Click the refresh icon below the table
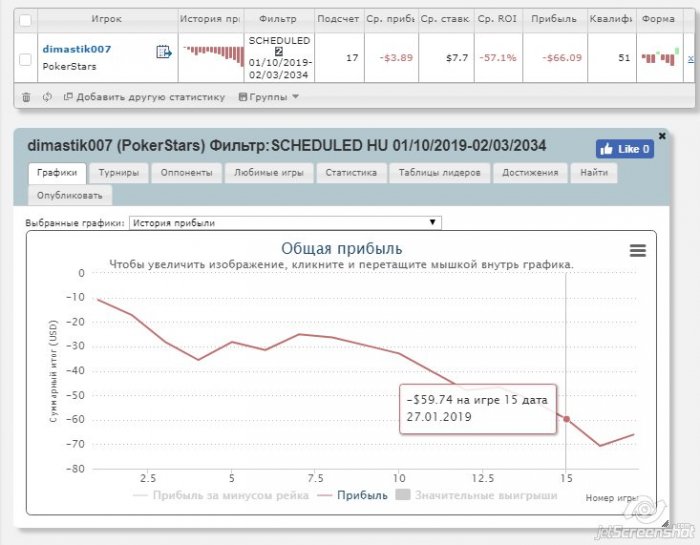The height and width of the screenshot is (545, 700). 47,97
